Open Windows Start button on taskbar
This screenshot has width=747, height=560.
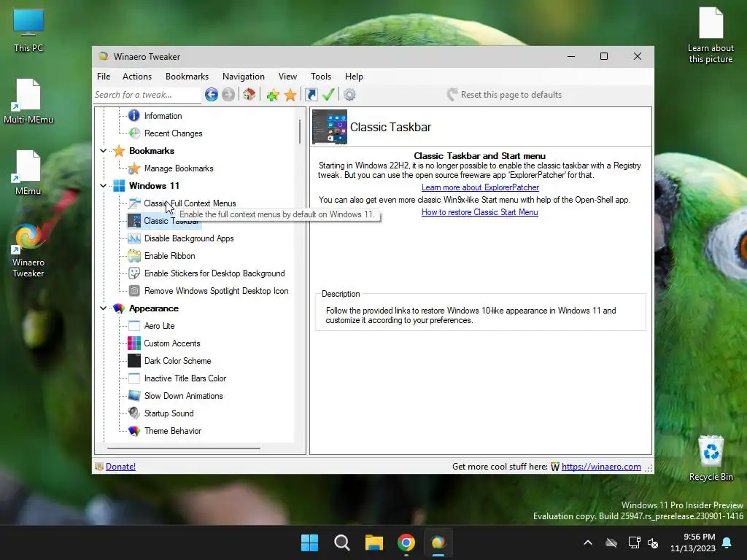[x=309, y=542]
